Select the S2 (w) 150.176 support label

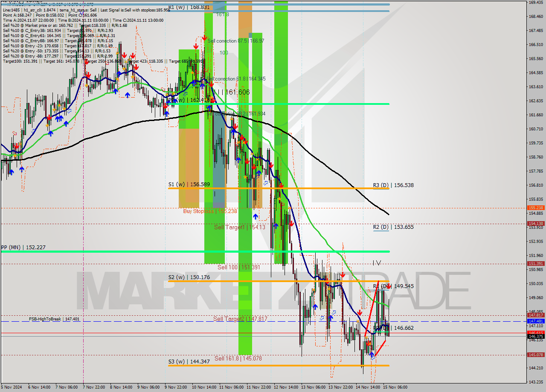(x=189, y=277)
